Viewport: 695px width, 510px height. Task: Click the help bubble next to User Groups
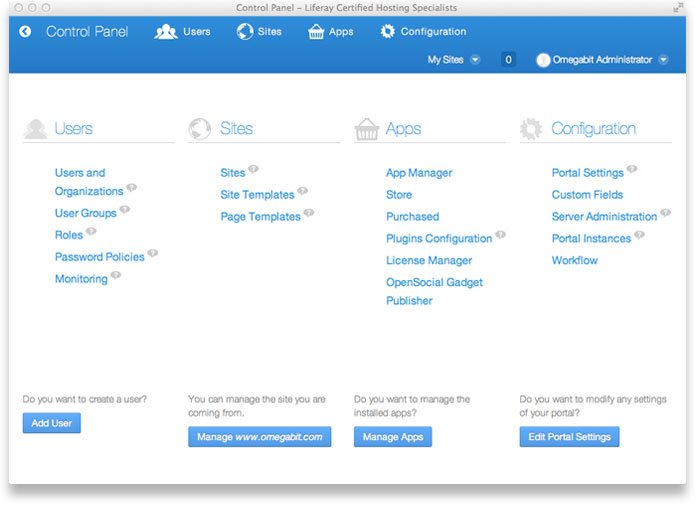[x=125, y=209]
